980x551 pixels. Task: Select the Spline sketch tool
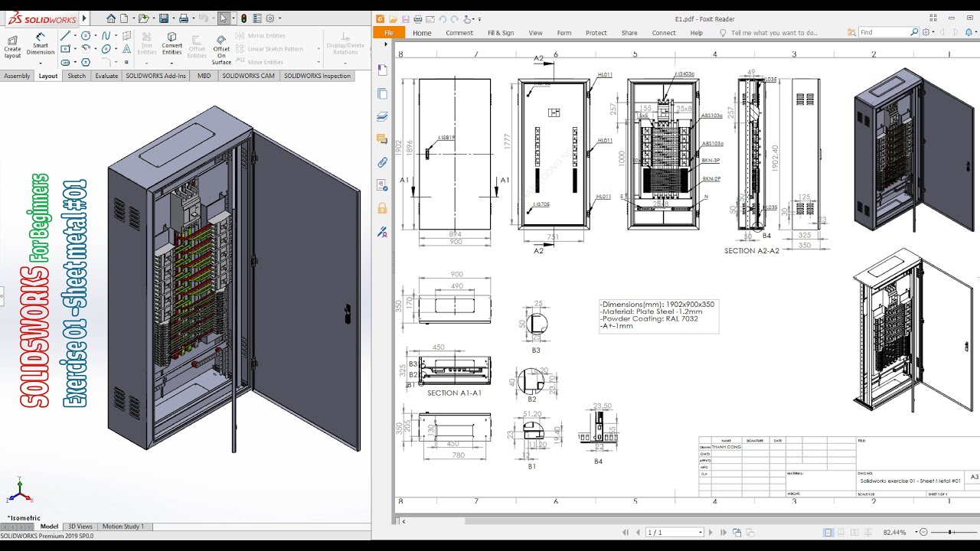(x=106, y=35)
